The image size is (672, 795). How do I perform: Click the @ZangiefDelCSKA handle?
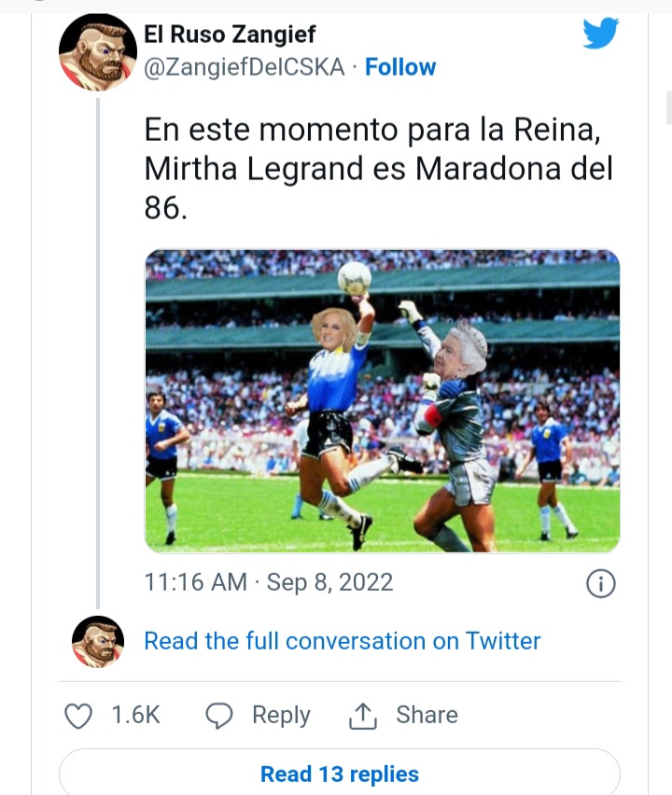point(245,67)
